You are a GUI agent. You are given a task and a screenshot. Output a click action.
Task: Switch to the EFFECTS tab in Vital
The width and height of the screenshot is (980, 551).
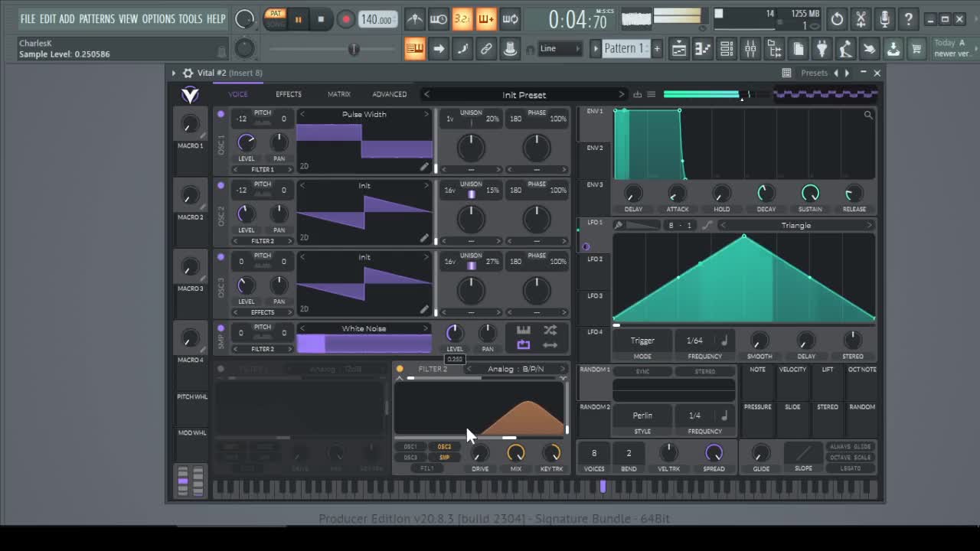(x=289, y=94)
